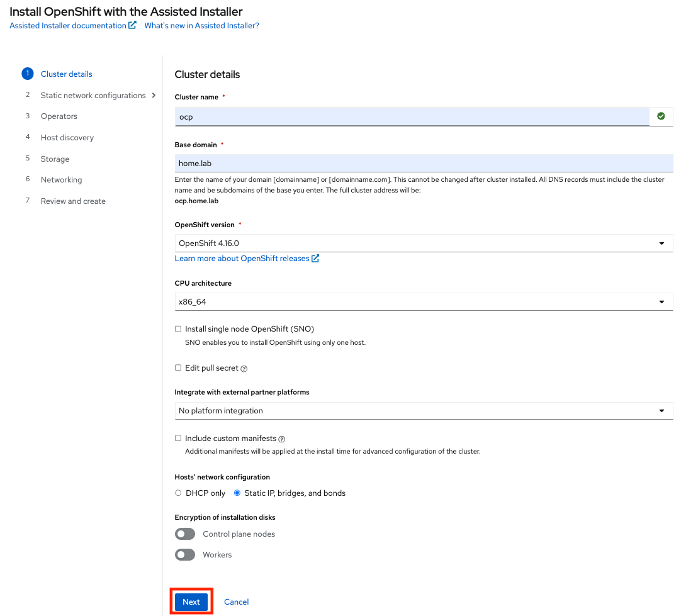This screenshot has width=681, height=616.
Task: Open What's new in Assisted Installer link
Action: pos(201,26)
